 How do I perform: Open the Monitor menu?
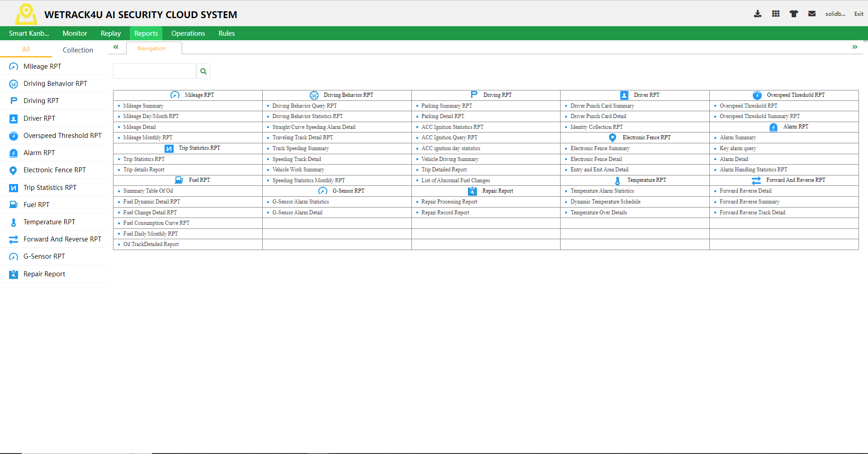coord(75,33)
